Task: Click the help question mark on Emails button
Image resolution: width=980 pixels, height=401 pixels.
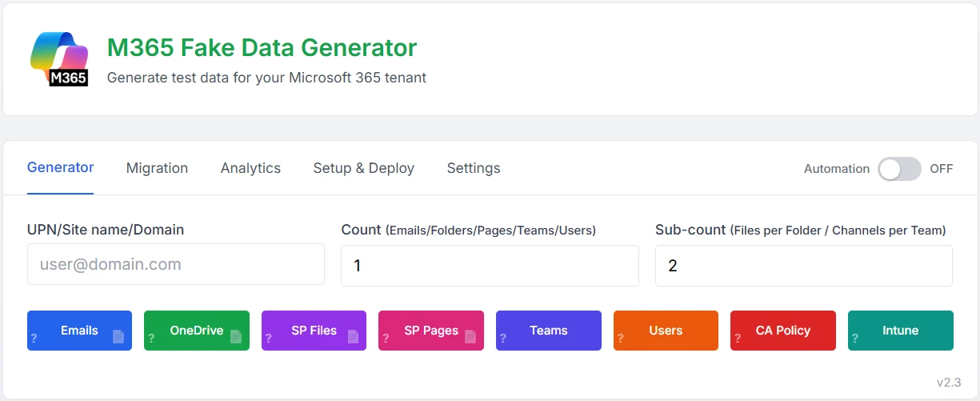Action: pyautogui.click(x=34, y=339)
